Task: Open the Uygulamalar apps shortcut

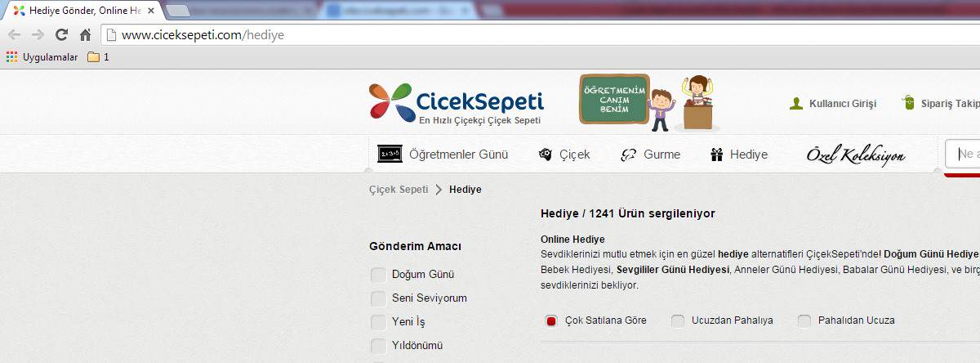Action: (42, 57)
